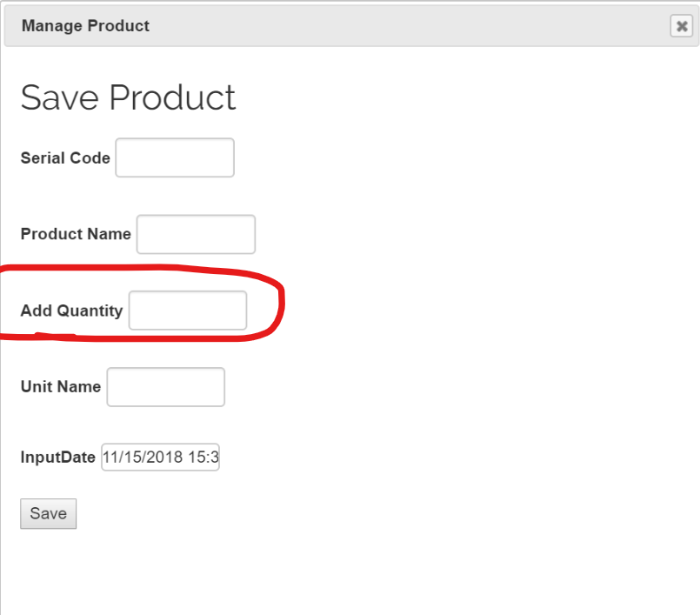This screenshot has width=700, height=615.
Task: Click the Manage Product title text
Action: (x=85, y=26)
